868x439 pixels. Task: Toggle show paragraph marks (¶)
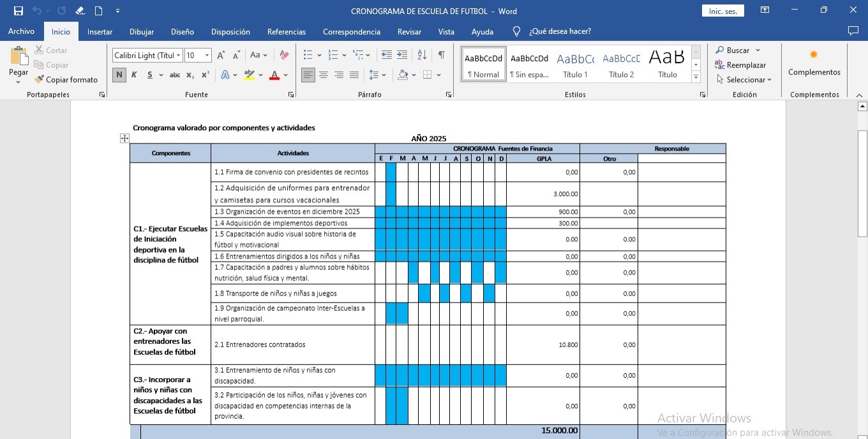441,56
